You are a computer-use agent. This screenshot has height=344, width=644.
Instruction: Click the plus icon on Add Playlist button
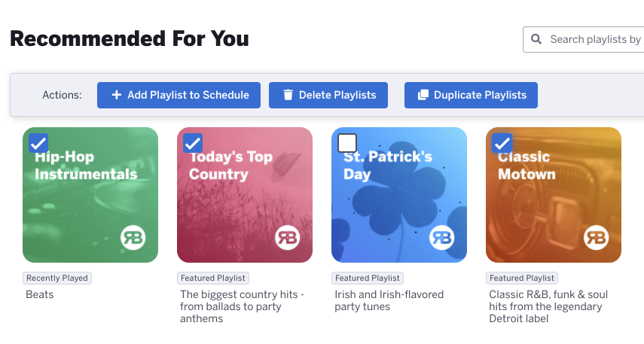(x=117, y=95)
